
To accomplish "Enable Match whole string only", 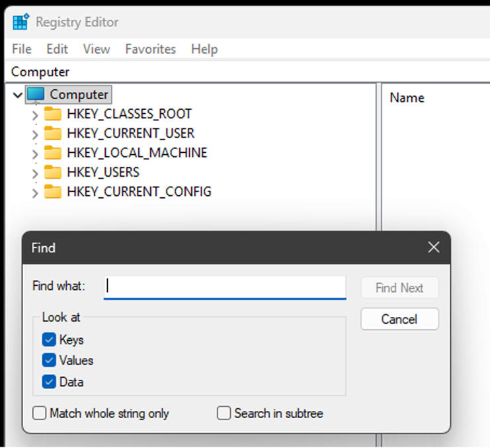I will (40, 413).
